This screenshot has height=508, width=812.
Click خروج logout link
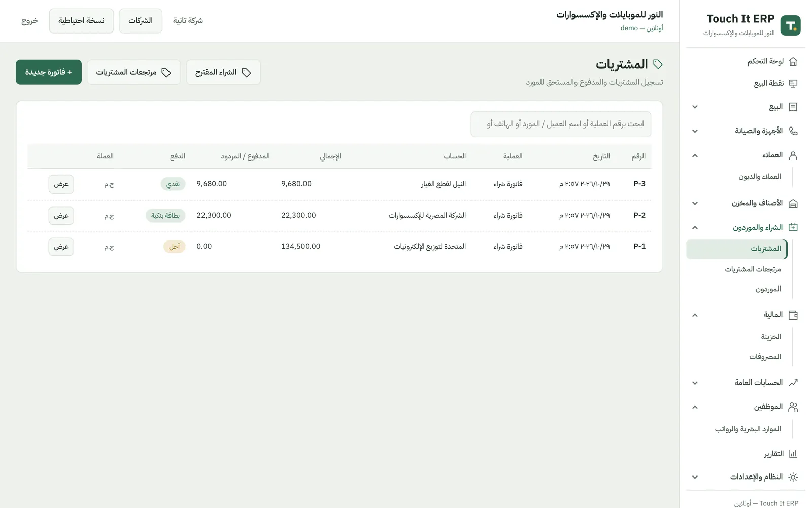[30, 21]
